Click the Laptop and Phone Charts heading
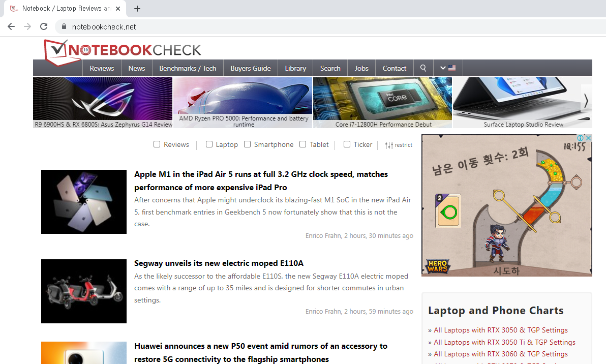The width and height of the screenshot is (606, 364). 496,310
